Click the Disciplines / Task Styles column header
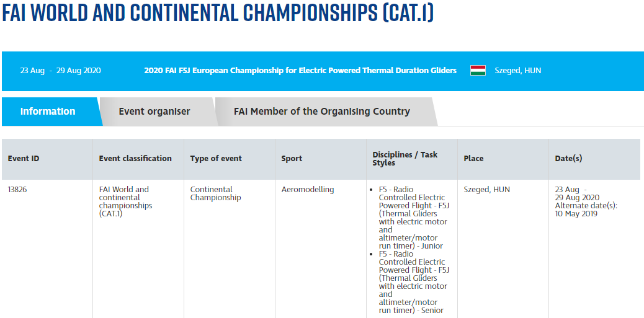644x318 pixels. tap(405, 159)
